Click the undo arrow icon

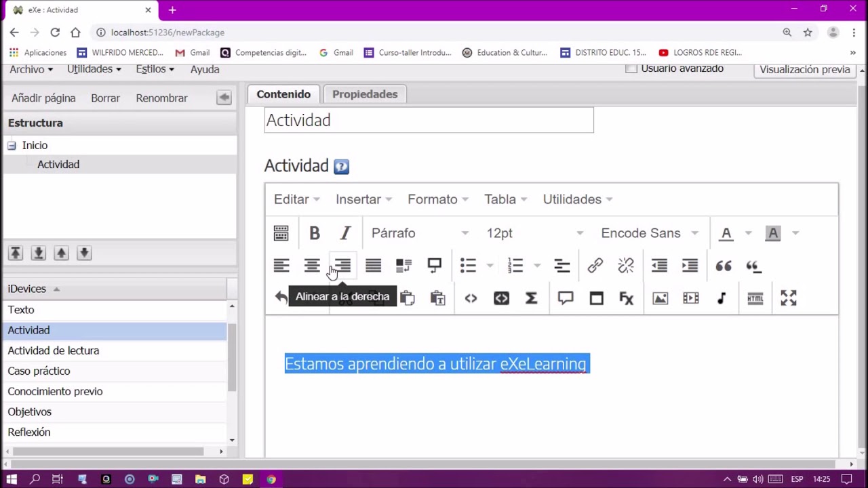tap(281, 298)
